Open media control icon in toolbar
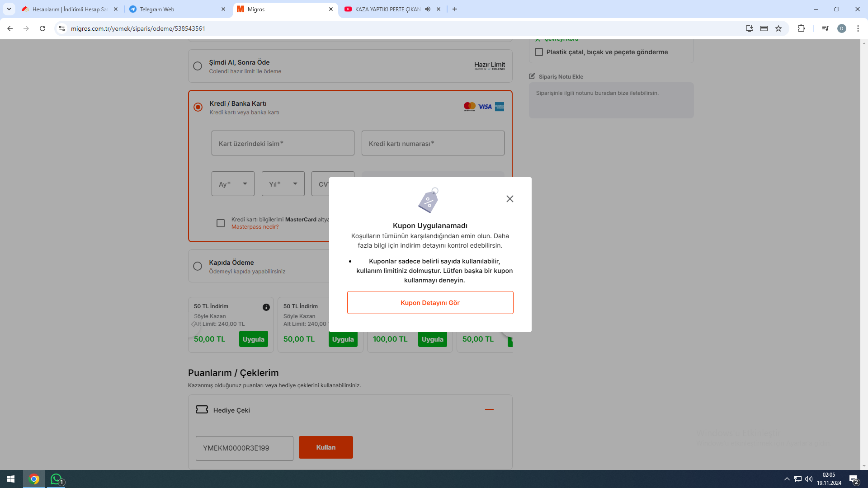 [825, 28]
